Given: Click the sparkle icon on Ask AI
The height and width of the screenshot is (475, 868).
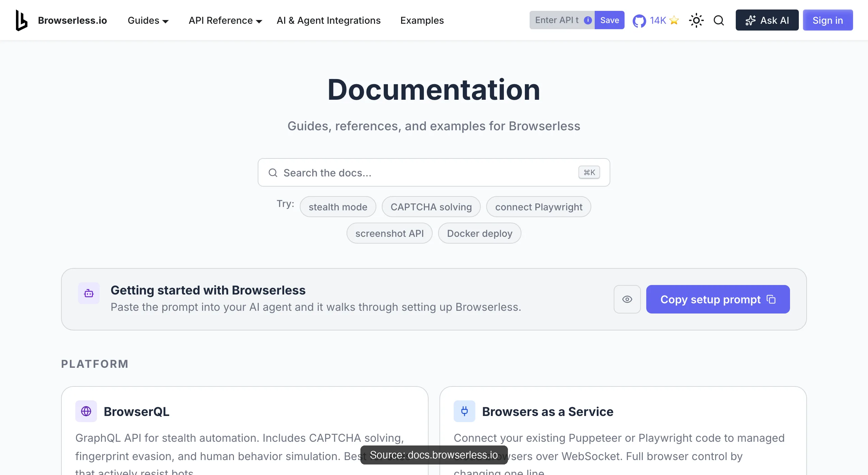Looking at the screenshot, I should click(x=750, y=20).
